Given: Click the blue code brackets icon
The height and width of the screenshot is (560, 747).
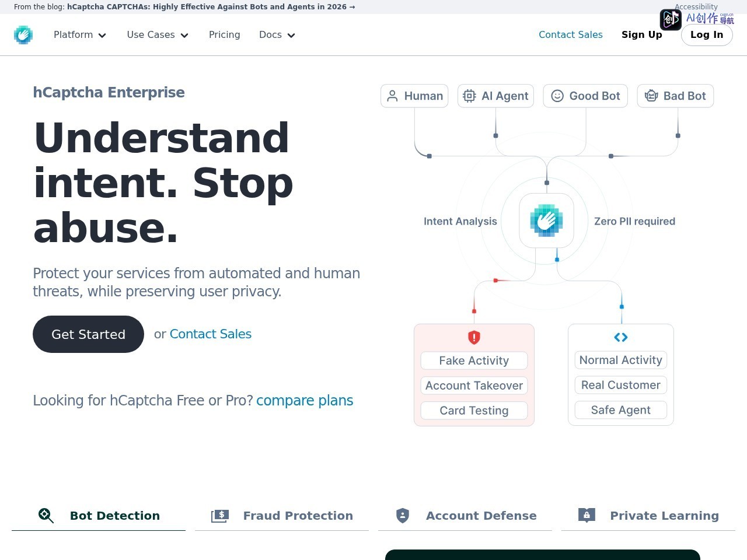Looking at the screenshot, I should (x=621, y=337).
